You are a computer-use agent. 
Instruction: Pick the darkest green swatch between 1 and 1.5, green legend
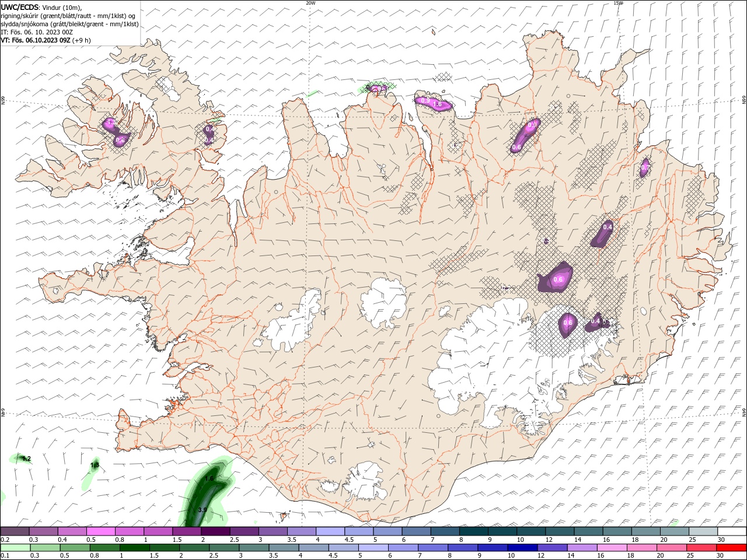[x=134, y=548]
